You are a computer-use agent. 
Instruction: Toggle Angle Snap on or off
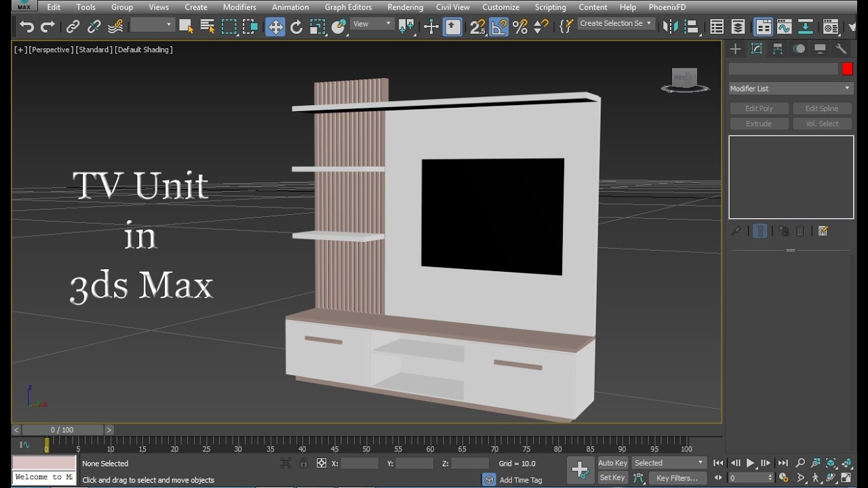[499, 27]
